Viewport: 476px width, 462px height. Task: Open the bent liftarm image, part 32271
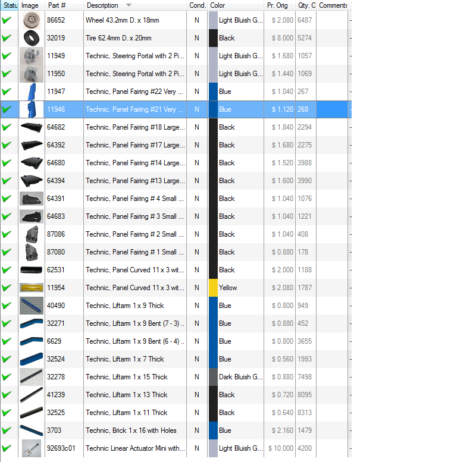(32, 323)
